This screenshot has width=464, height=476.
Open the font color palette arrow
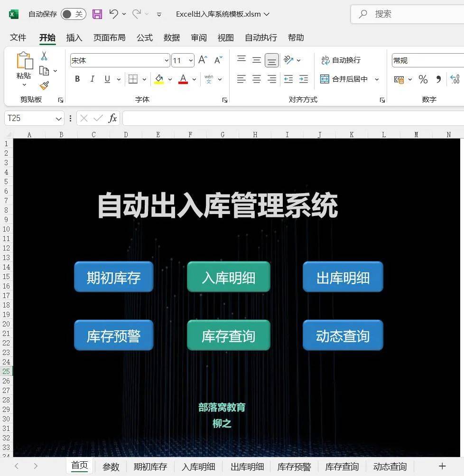click(194, 79)
